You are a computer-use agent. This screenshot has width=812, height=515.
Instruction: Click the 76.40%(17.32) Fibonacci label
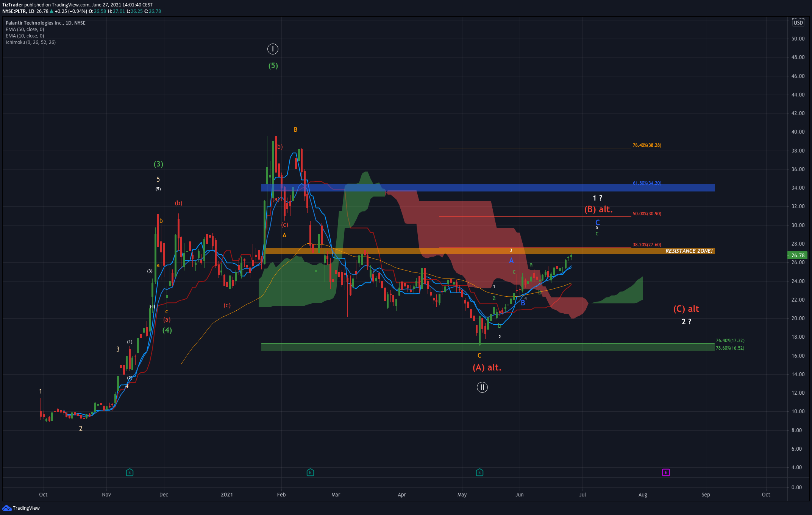point(730,341)
